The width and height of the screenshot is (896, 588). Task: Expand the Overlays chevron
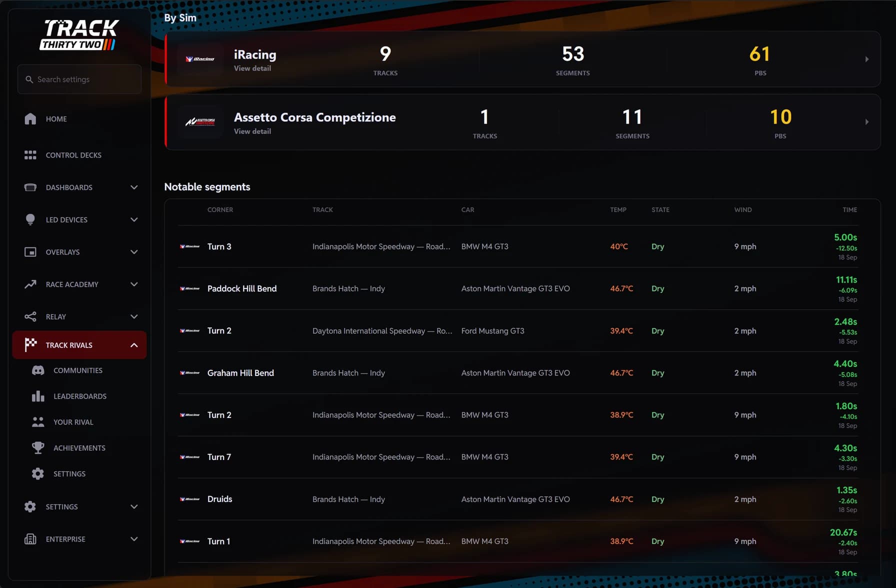point(134,252)
